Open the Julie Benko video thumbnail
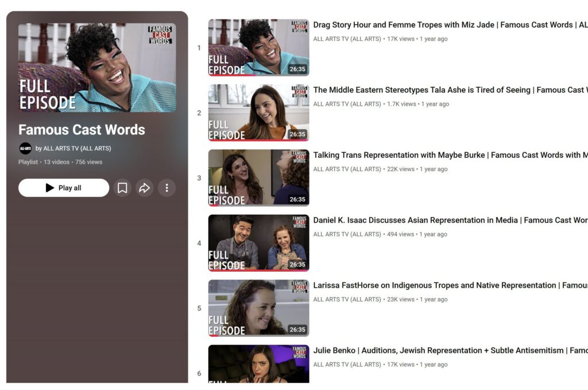 click(258, 364)
